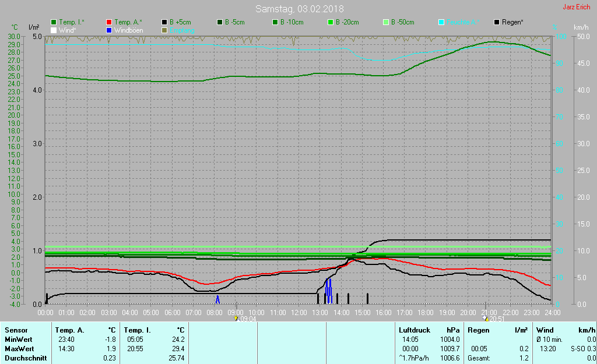This screenshot has width=597, height=364.
Task: Click the Temp. I. minimum value '24.2'
Action: click(178, 340)
